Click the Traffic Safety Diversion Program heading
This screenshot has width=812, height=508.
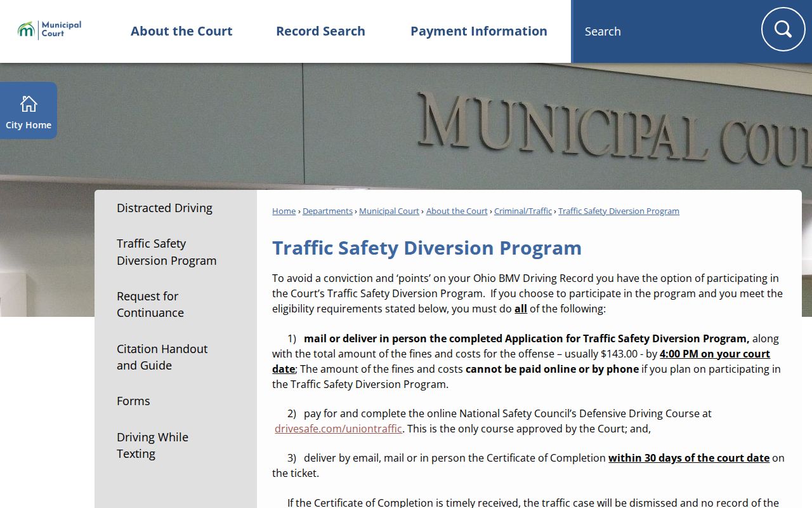tap(427, 248)
